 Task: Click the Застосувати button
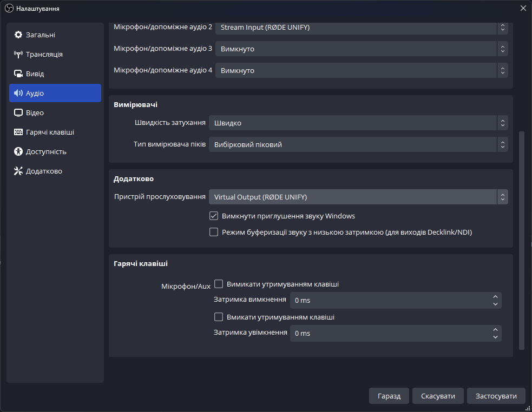coord(496,396)
